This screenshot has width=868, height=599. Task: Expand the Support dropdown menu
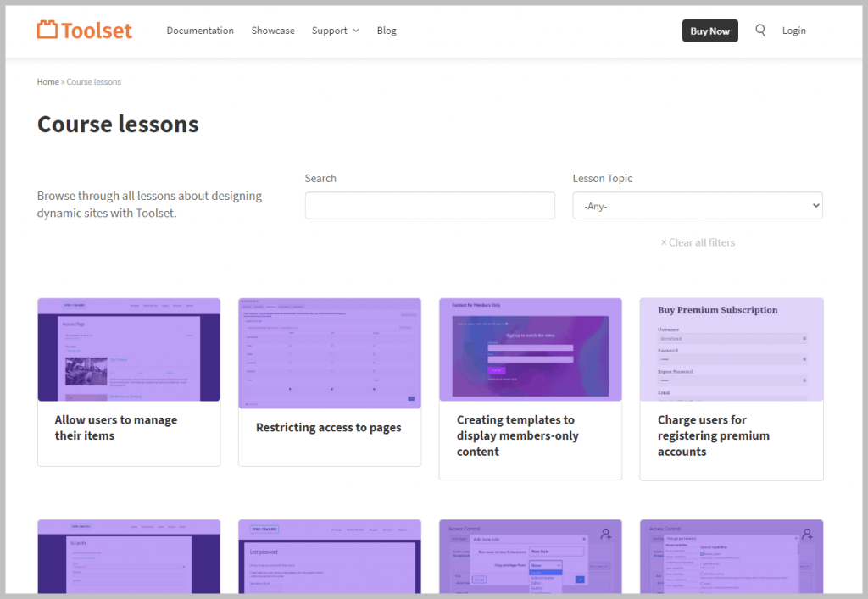click(336, 31)
